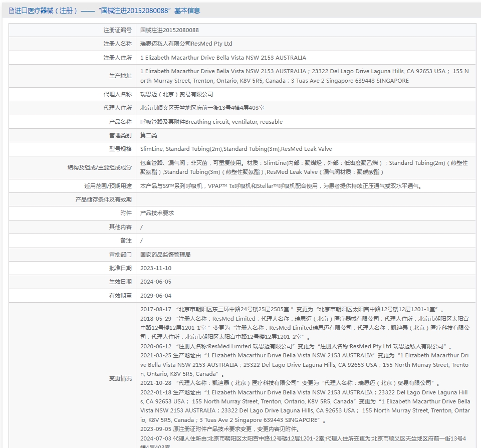Select the effective date '2024-06-05'
481x448 pixels.
click(x=156, y=282)
